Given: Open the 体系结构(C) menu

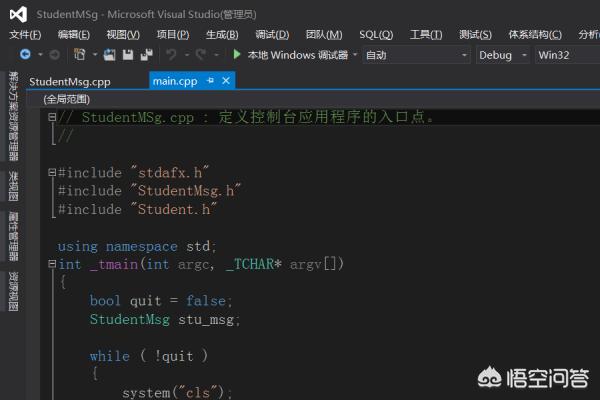Looking at the screenshot, I should coord(535,35).
